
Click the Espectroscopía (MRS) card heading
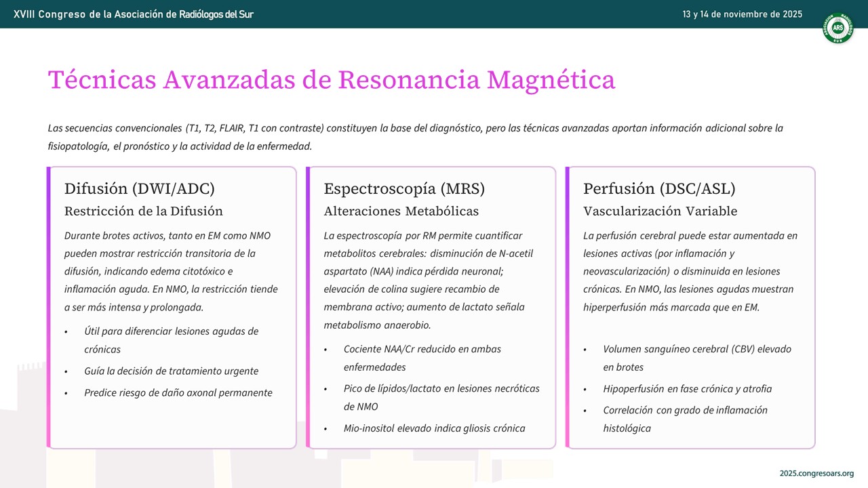(x=404, y=188)
